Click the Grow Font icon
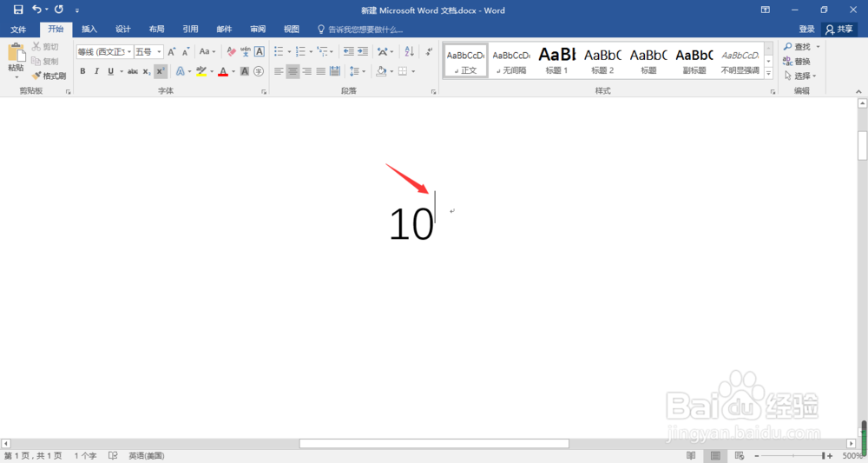Screen dimensions: 868x463 [172, 51]
